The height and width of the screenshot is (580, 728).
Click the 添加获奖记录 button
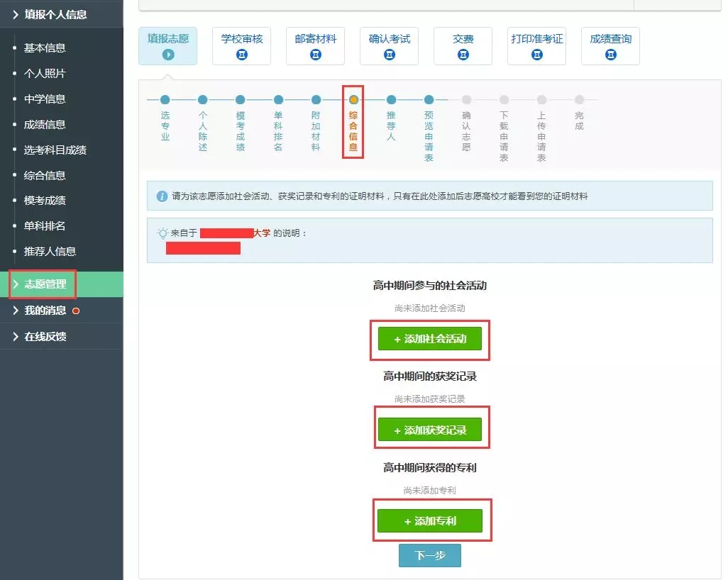click(x=429, y=430)
